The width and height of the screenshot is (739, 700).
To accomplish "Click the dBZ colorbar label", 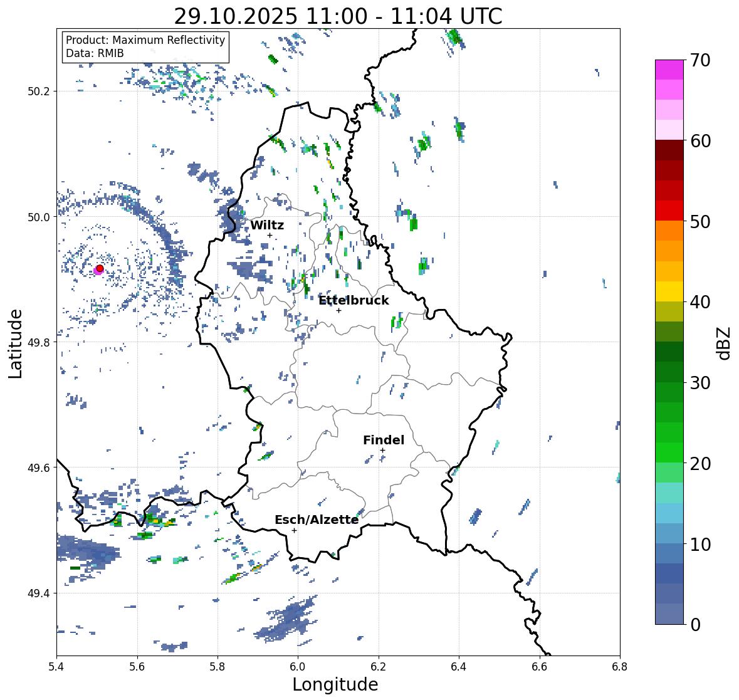I will [725, 343].
